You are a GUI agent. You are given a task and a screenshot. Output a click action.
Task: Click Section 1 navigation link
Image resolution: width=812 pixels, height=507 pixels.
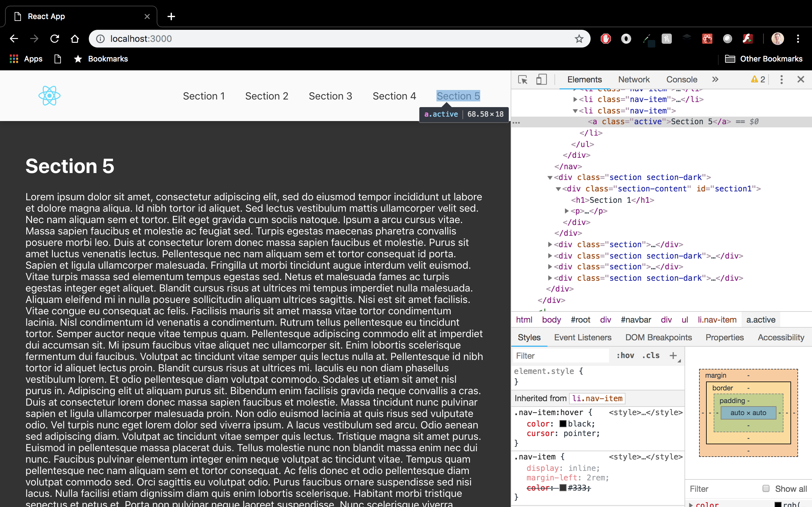203,96
